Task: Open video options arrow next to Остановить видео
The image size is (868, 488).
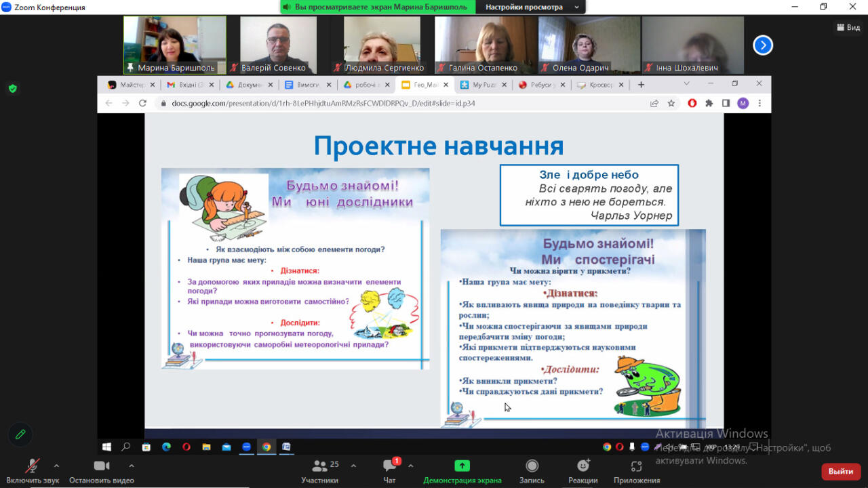Action: pyautogui.click(x=132, y=466)
